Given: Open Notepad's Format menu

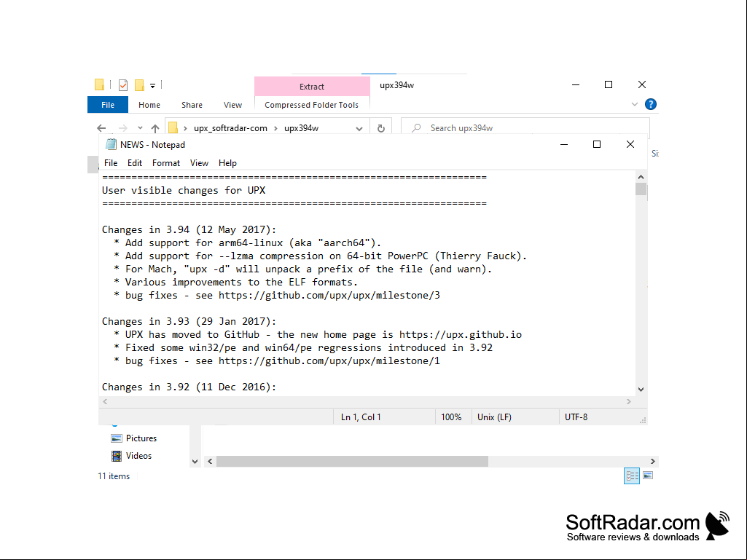Looking at the screenshot, I should (x=166, y=163).
